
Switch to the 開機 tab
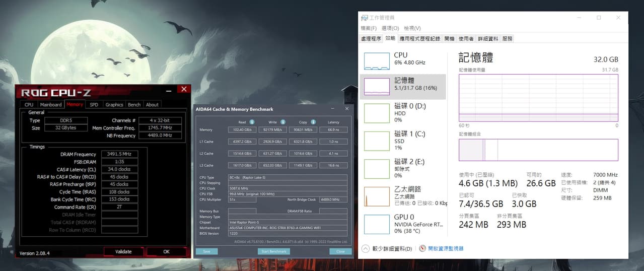click(x=449, y=39)
